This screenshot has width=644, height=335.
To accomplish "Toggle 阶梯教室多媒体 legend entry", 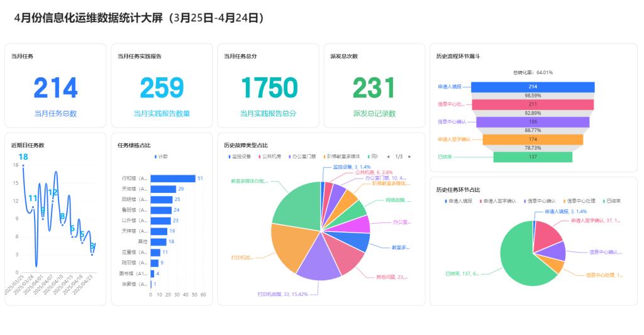I will (342, 157).
